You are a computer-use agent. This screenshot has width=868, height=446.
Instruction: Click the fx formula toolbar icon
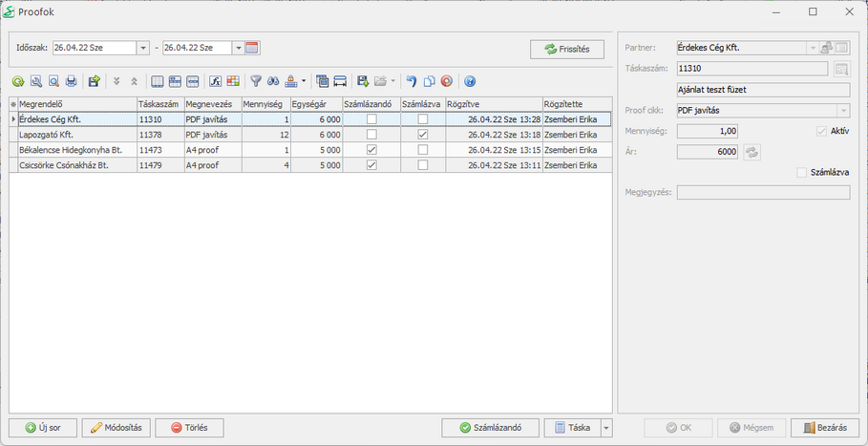click(x=216, y=82)
